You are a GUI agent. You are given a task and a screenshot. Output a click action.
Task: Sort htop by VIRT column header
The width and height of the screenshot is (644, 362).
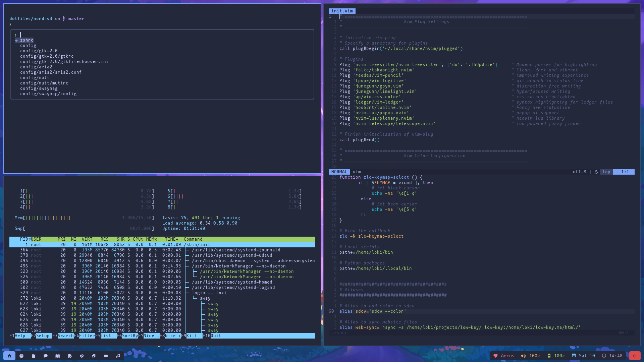(x=87, y=239)
